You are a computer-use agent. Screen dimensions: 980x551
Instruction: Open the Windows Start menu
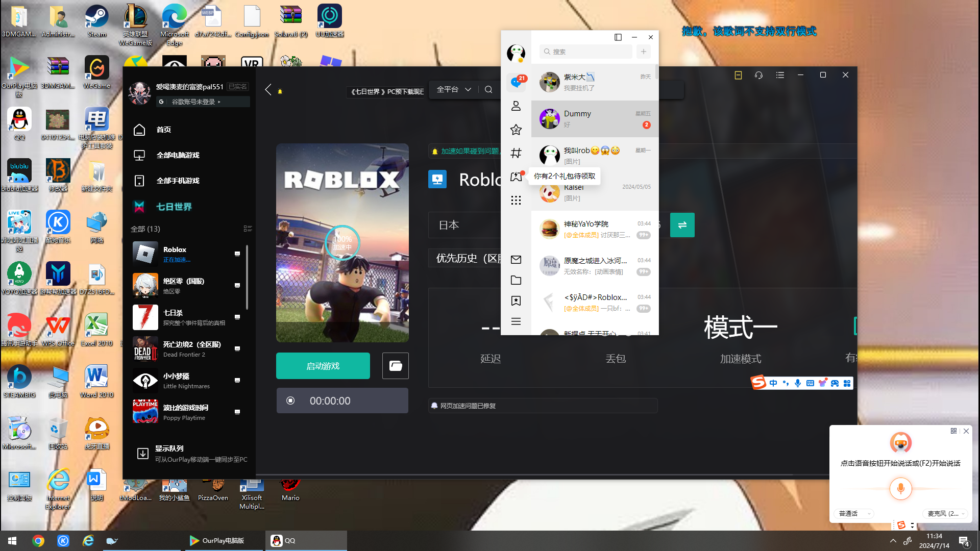[x=12, y=541]
